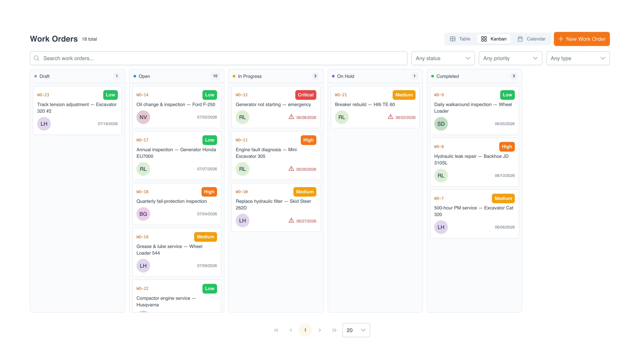Viewport: 639px width, 364px height.
Task: Click title 'Grease & lube service — Wheel Loader 544'
Action: [169, 250]
